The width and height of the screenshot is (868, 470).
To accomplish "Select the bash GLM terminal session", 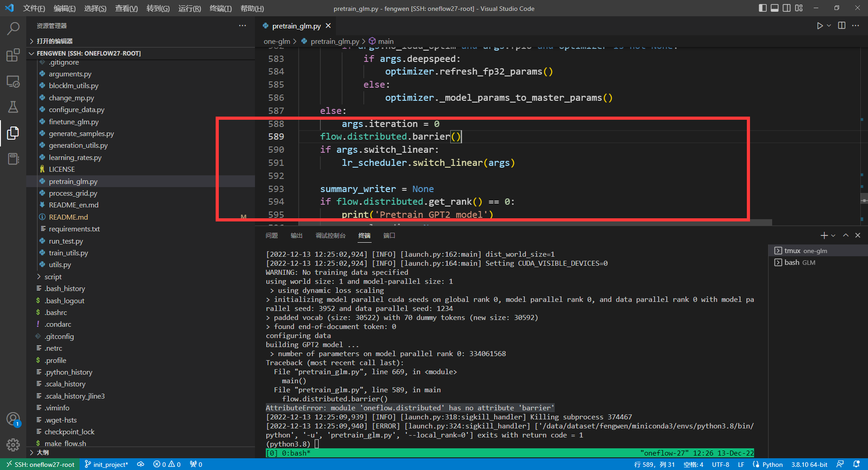I will [x=799, y=262].
